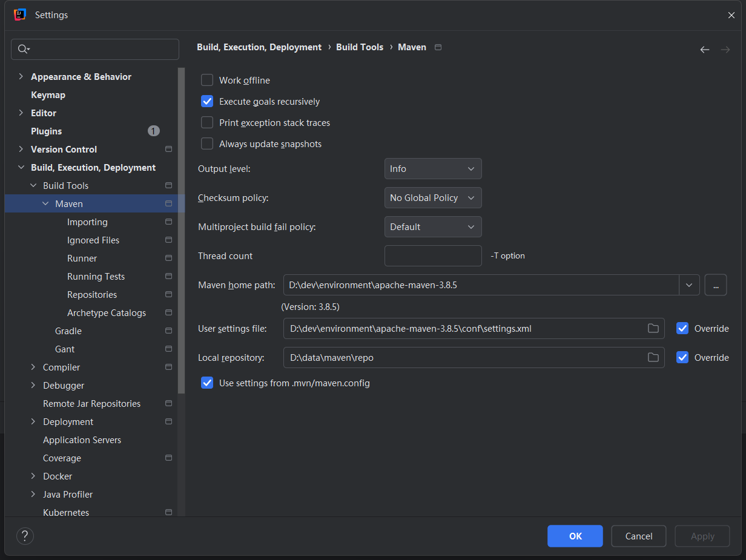Image resolution: width=746 pixels, height=560 pixels.
Task: Browse folder icon for User settings file
Action: click(653, 328)
